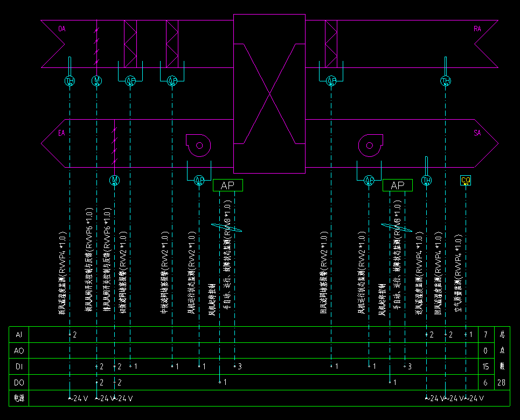
Task: Select the EA exhaust air label
Action: tap(61, 133)
